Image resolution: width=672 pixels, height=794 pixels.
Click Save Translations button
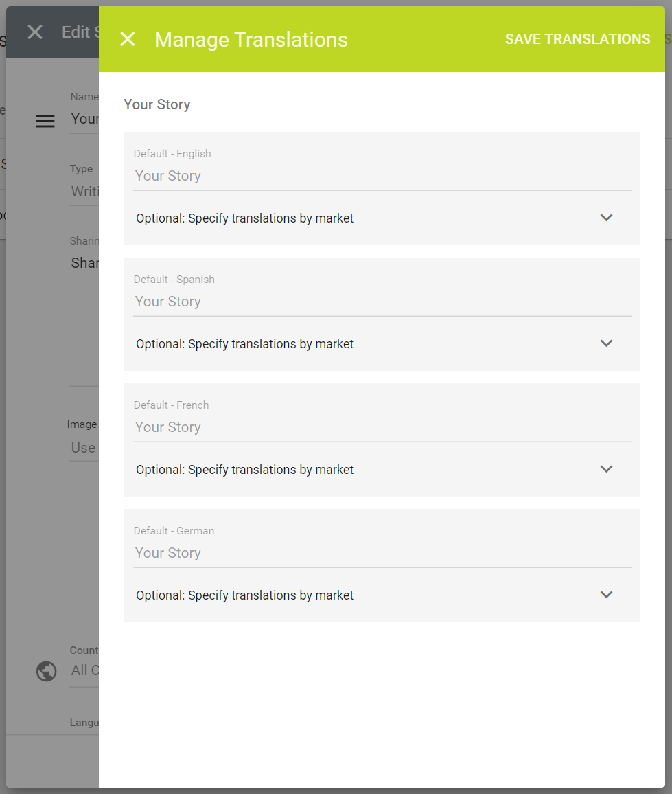pos(577,39)
